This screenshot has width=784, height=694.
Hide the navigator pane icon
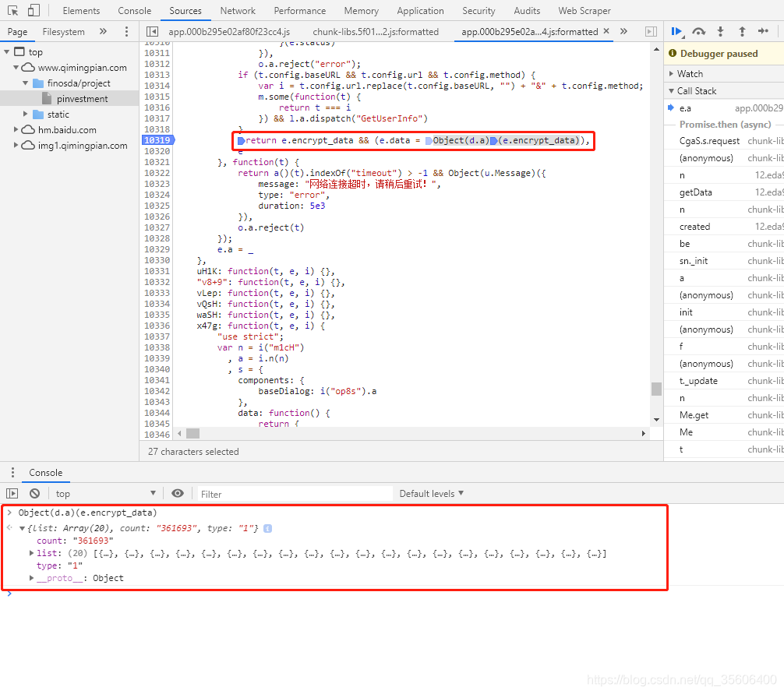coord(152,31)
